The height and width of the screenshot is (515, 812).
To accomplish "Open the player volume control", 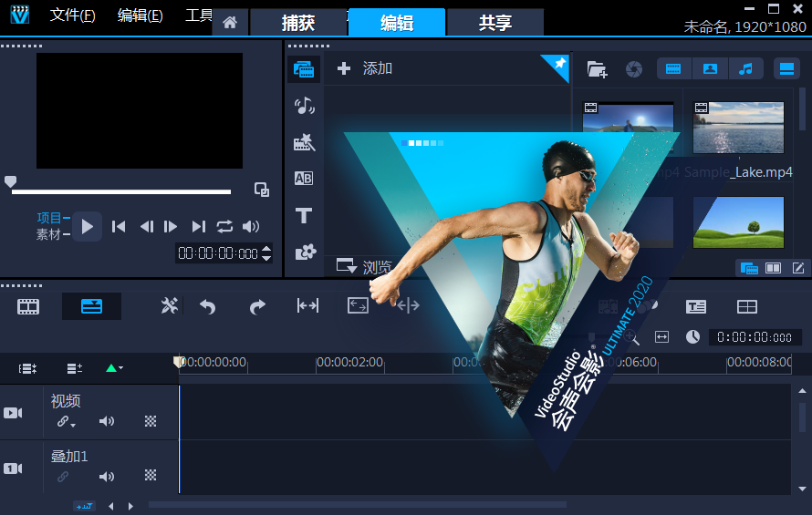I will point(251,226).
